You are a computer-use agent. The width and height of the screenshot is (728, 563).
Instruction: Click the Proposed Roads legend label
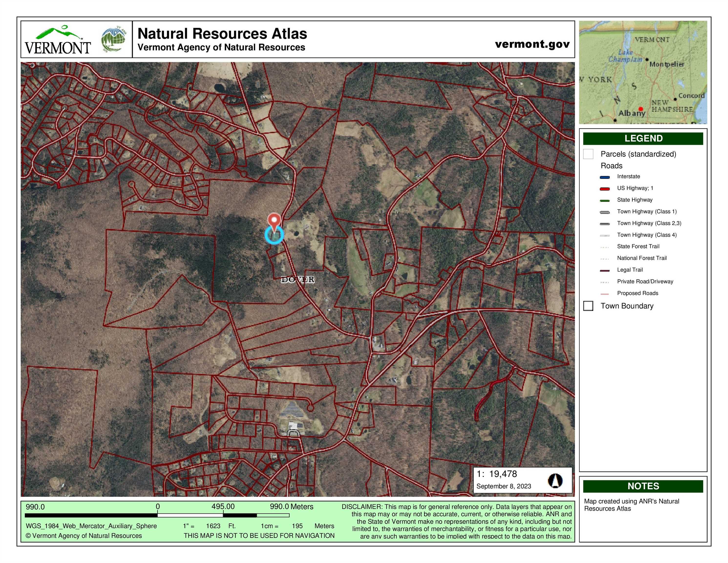[x=637, y=293]
